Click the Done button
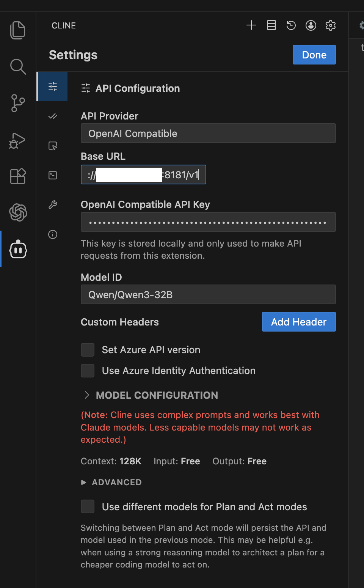This screenshot has width=364, height=588. (x=314, y=55)
